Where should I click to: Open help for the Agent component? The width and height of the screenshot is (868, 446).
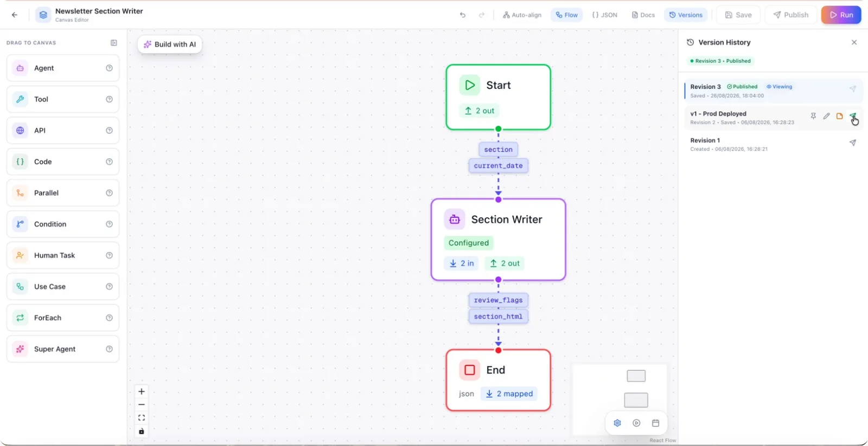(109, 68)
